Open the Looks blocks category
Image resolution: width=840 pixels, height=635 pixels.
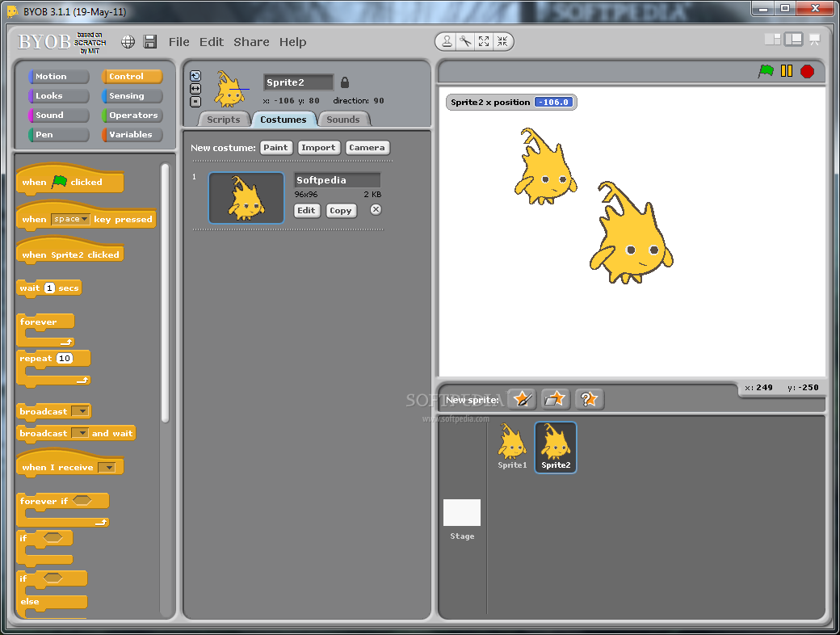(x=58, y=96)
